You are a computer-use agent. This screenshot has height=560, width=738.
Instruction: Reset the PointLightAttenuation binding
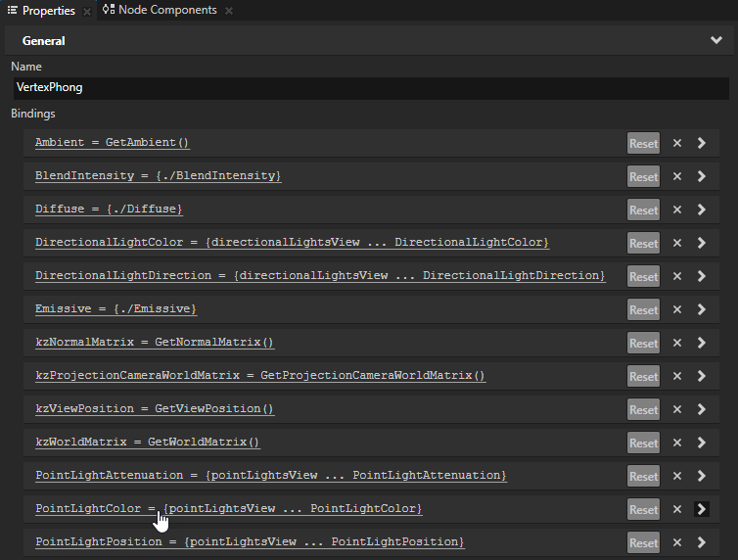(643, 476)
